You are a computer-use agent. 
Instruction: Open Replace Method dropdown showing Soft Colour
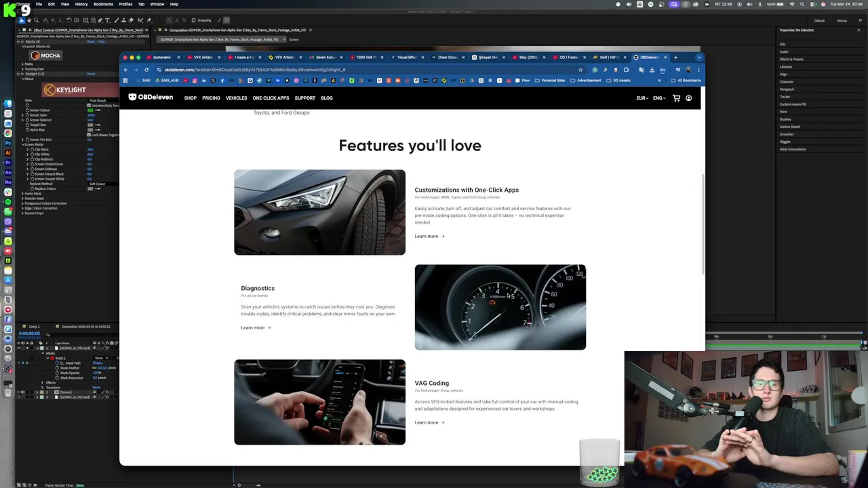[103, 184]
